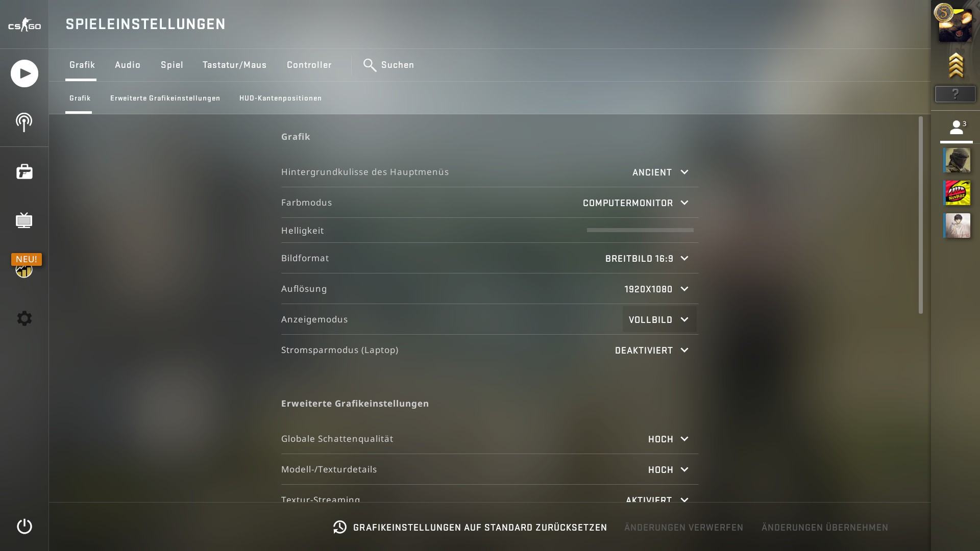This screenshot has width=980, height=551.
Task: Click the reset clock icon at bottom
Action: [340, 527]
